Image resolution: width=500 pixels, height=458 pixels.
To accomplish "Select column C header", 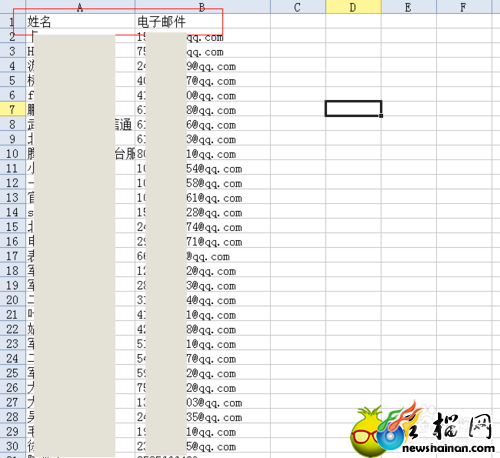I will [x=298, y=7].
